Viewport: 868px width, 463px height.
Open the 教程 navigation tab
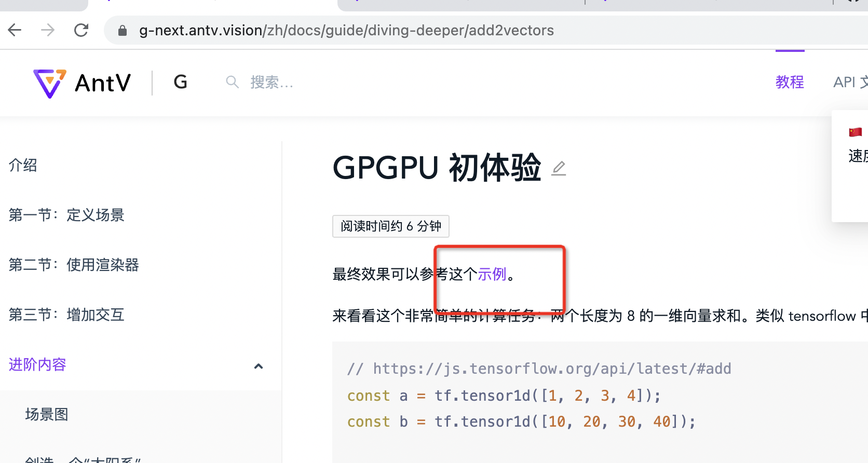point(790,82)
